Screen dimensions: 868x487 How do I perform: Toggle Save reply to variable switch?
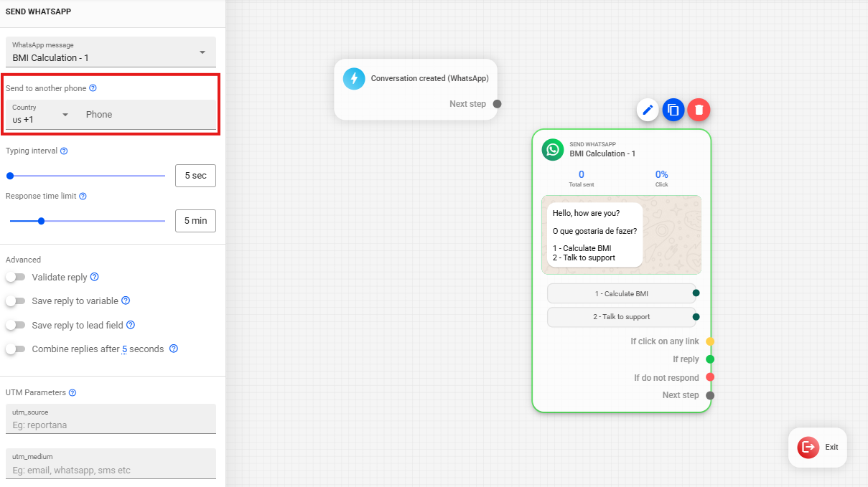(15, 301)
